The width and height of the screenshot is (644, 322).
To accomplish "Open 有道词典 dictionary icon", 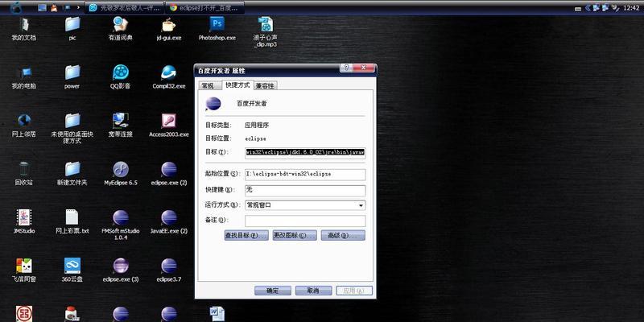I will 120,28.
